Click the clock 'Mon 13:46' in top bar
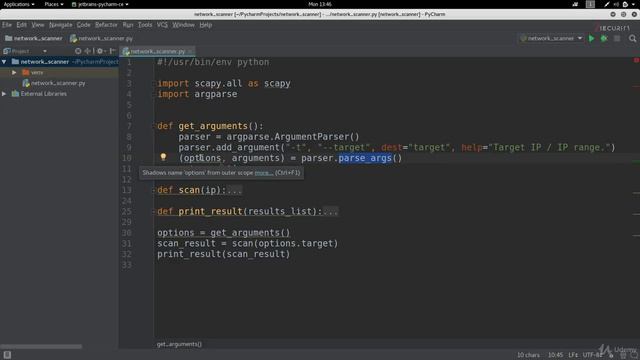 [320, 4]
